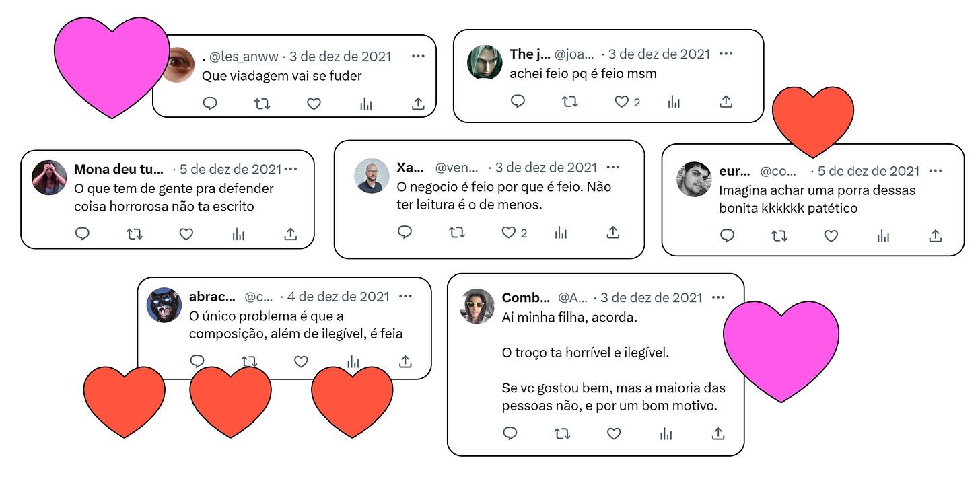
Task: Open the Mona deu tu… profile name
Action: click(118, 169)
